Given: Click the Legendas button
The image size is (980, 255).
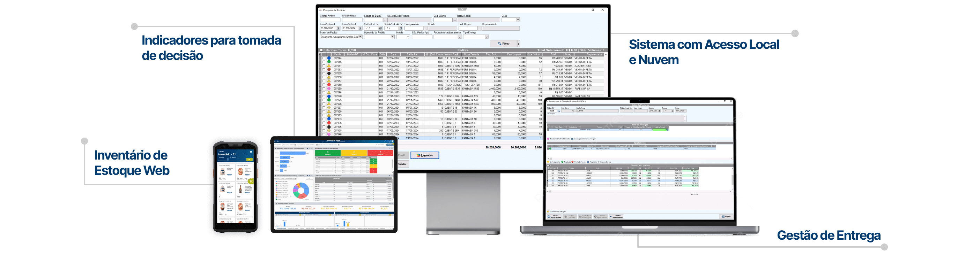Looking at the screenshot, I should [425, 155].
